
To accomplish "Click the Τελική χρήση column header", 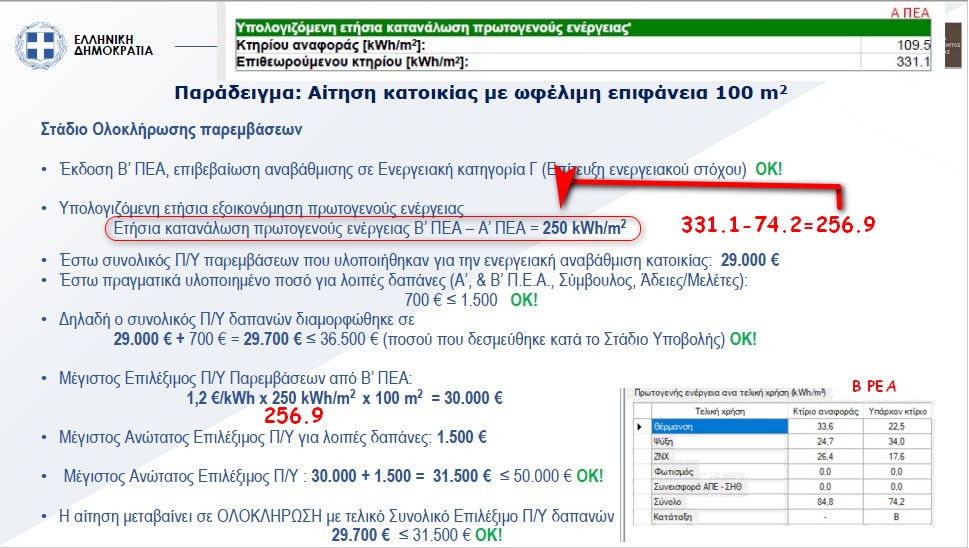I will pos(707,410).
